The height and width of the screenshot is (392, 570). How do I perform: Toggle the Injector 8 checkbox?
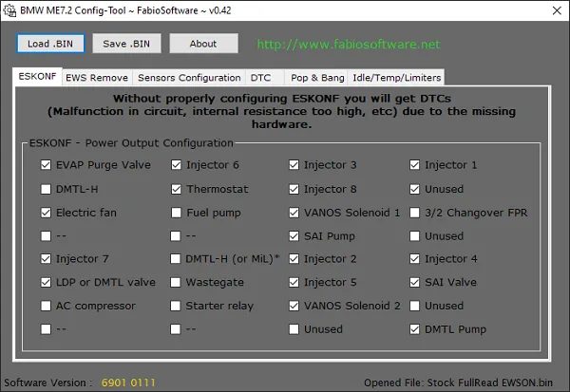coord(294,189)
